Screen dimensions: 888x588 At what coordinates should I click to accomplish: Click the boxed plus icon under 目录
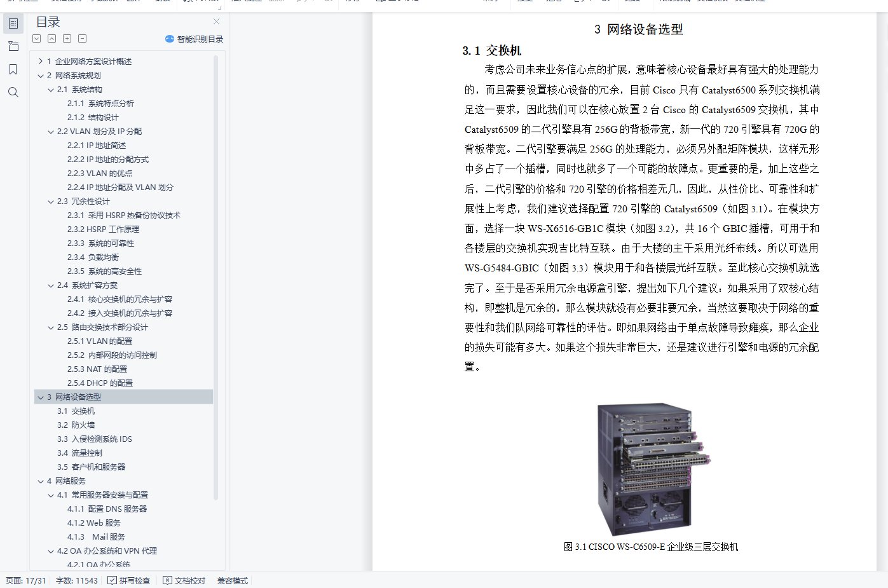(67, 39)
